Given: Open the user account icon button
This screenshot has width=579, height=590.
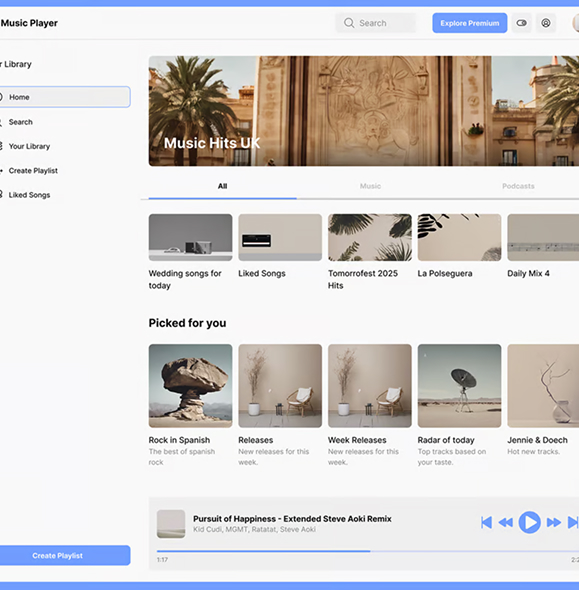Looking at the screenshot, I should [546, 23].
